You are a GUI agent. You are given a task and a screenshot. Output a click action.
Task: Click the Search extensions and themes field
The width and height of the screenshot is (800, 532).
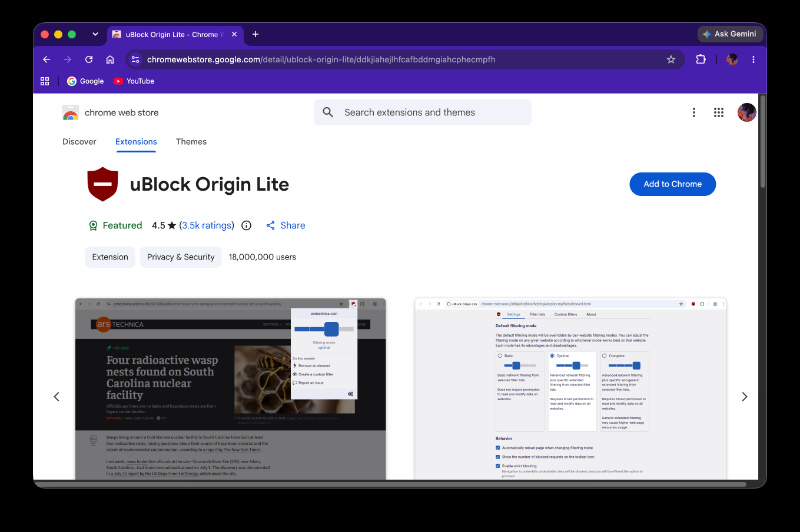[423, 112]
